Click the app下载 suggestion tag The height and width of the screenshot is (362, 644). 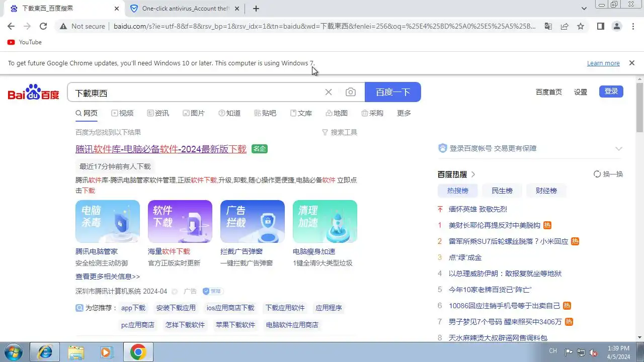point(133,308)
